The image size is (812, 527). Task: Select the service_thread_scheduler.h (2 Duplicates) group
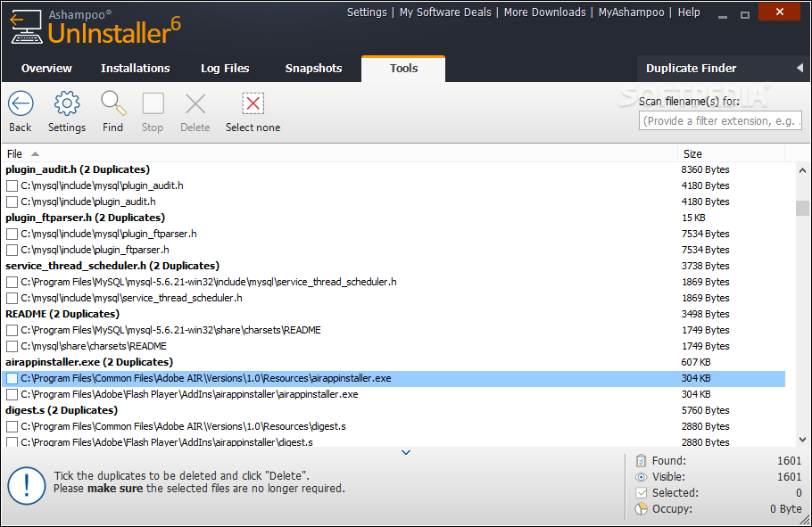112,266
